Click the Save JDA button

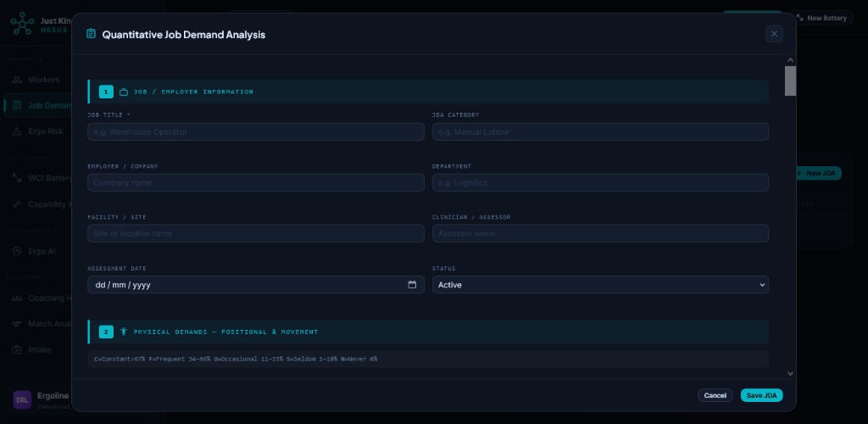[762, 395]
